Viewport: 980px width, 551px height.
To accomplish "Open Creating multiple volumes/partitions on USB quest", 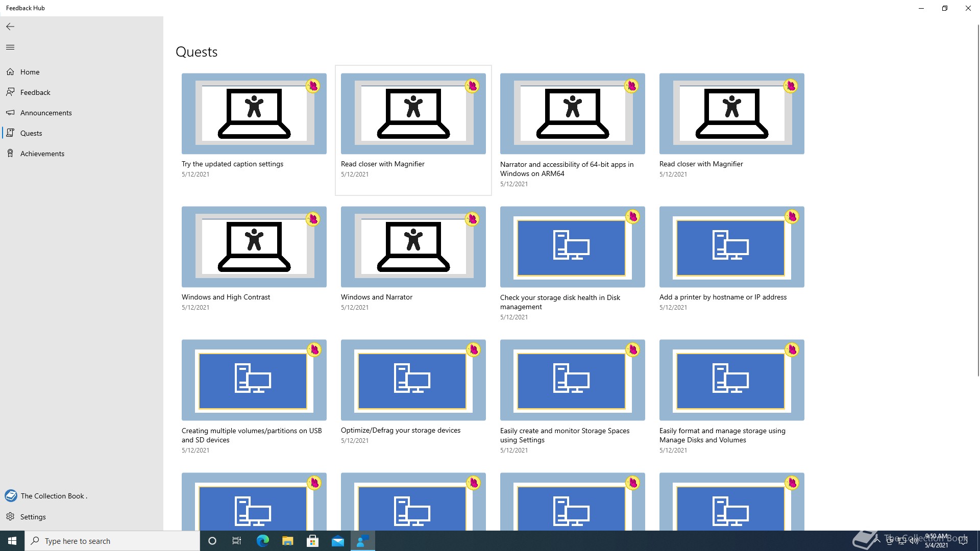I will (252, 435).
